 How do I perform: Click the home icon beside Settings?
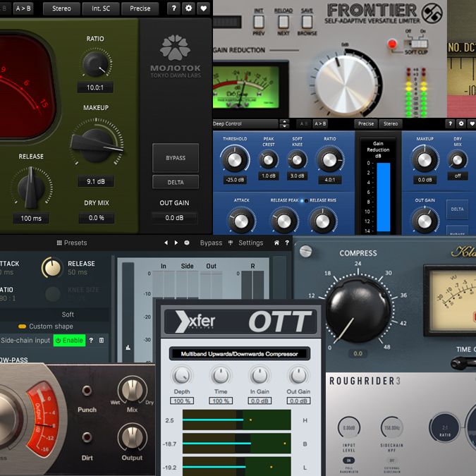276,243
